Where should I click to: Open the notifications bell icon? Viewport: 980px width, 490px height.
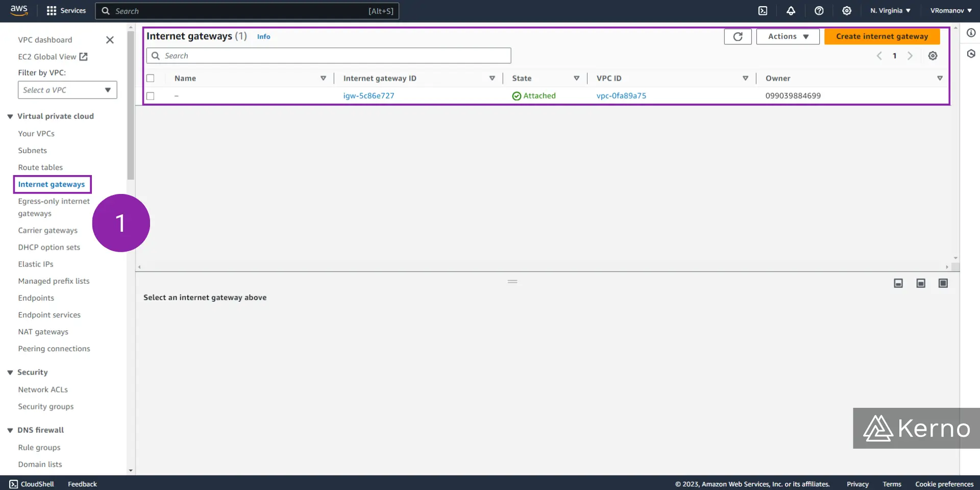[791, 11]
